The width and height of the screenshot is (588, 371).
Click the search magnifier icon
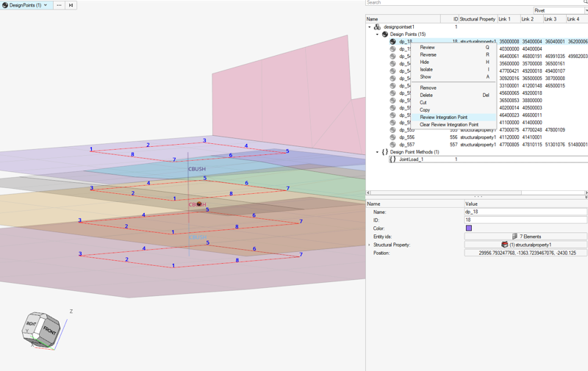tap(585, 3)
